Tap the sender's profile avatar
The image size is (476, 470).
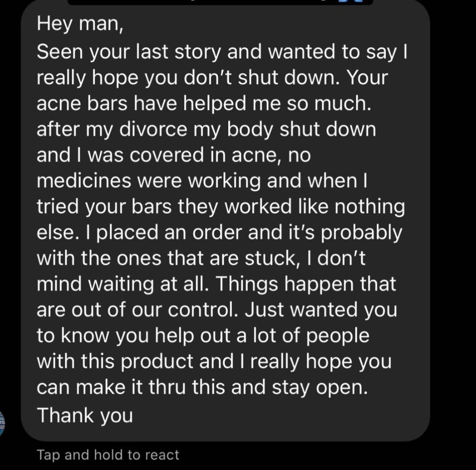click(x=2, y=423)
